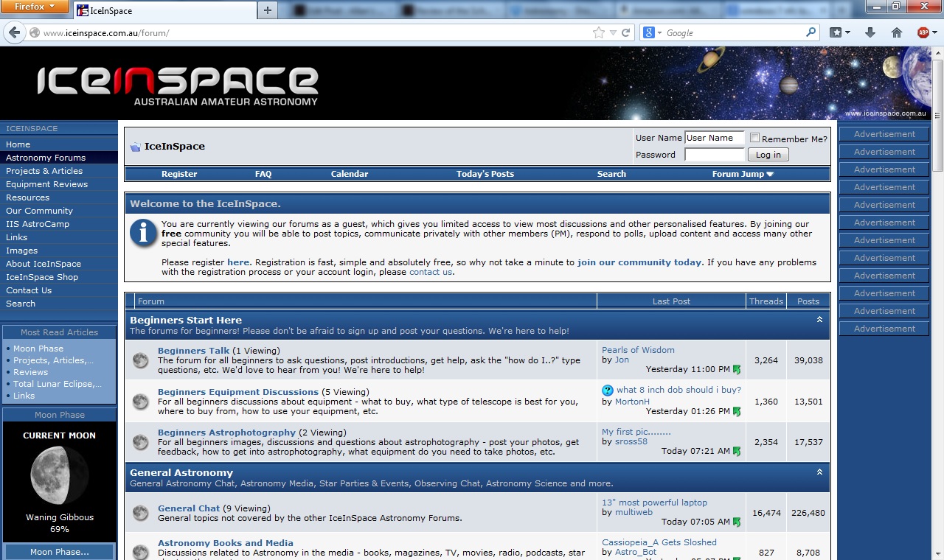
Task: Click the site identity globe icon in address bar
Action: [x=34, y=32]
